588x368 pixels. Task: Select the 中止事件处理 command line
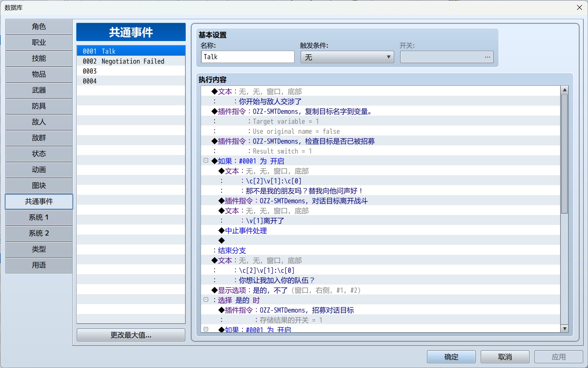(380, 231)
